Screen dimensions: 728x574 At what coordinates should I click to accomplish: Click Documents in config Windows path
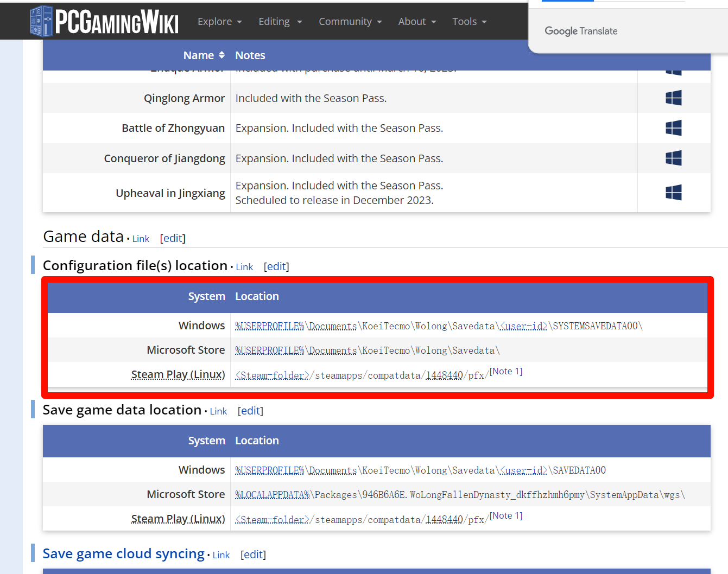tap(333, 326)
